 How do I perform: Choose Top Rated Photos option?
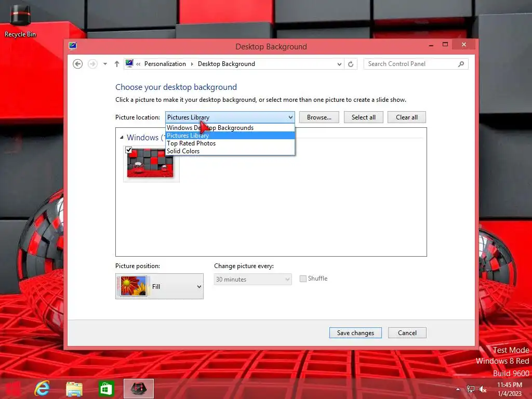click(x=230, y=143)
